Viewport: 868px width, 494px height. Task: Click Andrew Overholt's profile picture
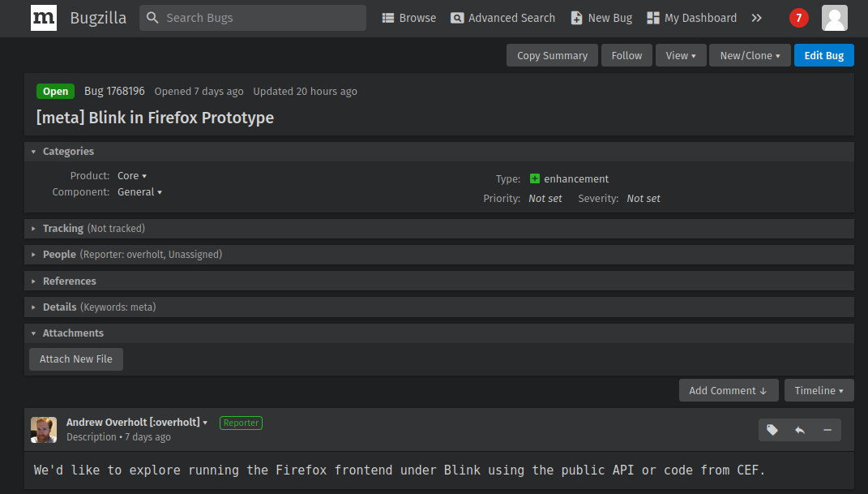tap(44, 430)
